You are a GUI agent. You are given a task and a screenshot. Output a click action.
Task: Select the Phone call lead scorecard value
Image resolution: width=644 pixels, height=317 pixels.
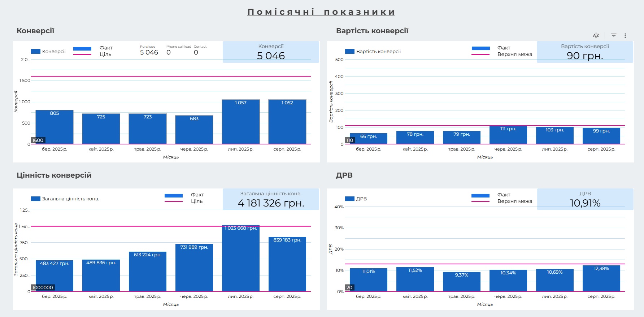pos(169,52)
